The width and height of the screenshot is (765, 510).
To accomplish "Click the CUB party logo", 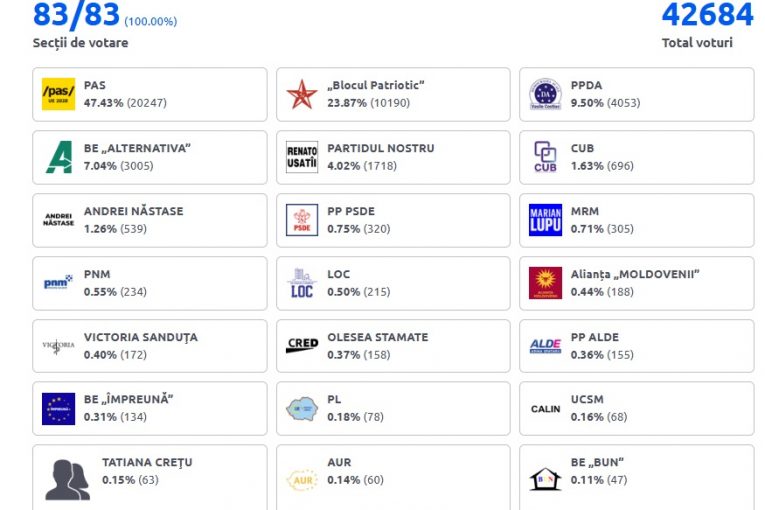I will [545, 157].
